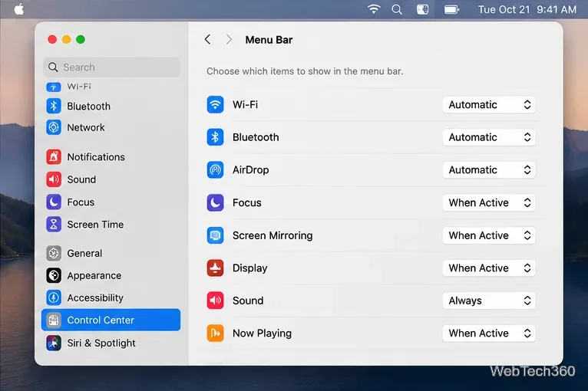Go back with the left chevron

coord(208,39)
